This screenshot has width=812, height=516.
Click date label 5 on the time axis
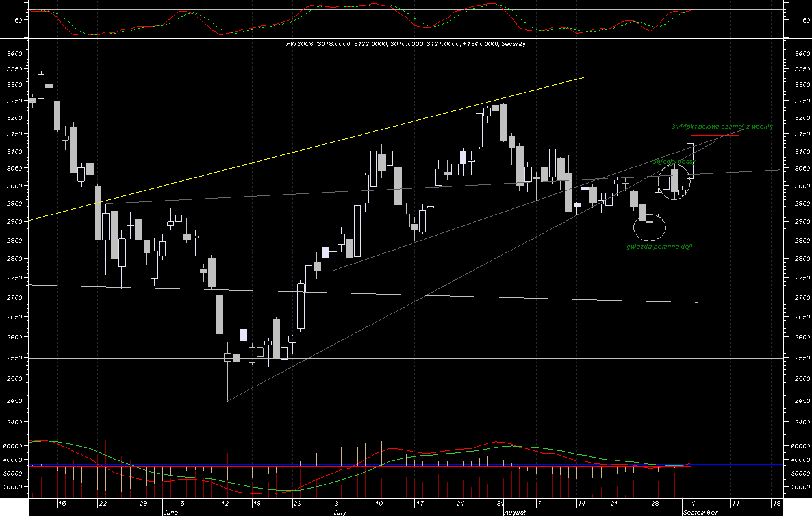[x=182, y=503]
